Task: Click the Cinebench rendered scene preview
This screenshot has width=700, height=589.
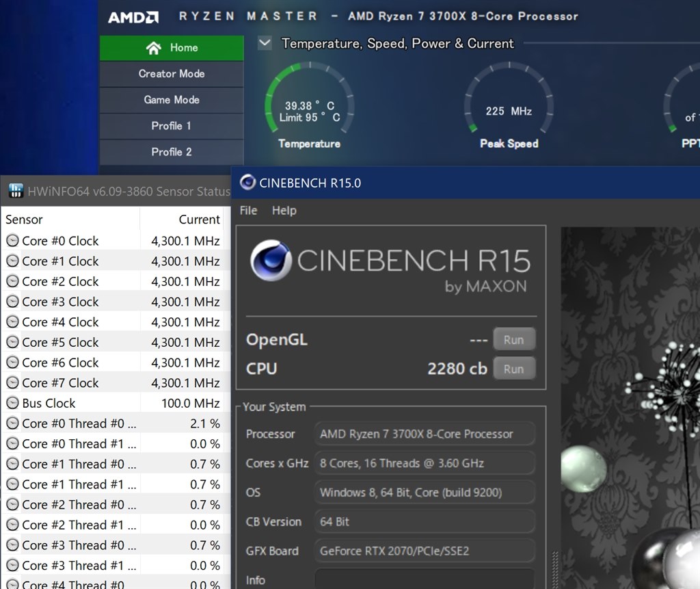Action: (630, 408)
